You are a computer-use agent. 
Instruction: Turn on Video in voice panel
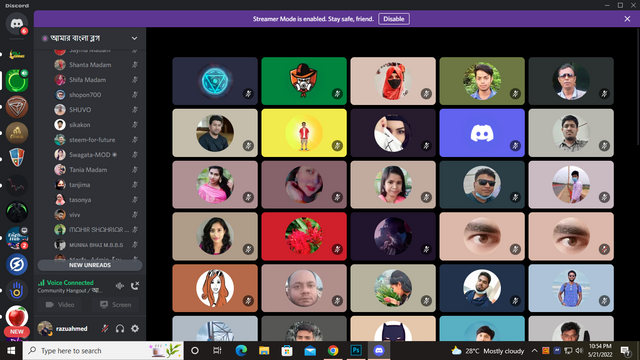click(x=60, y=304)
